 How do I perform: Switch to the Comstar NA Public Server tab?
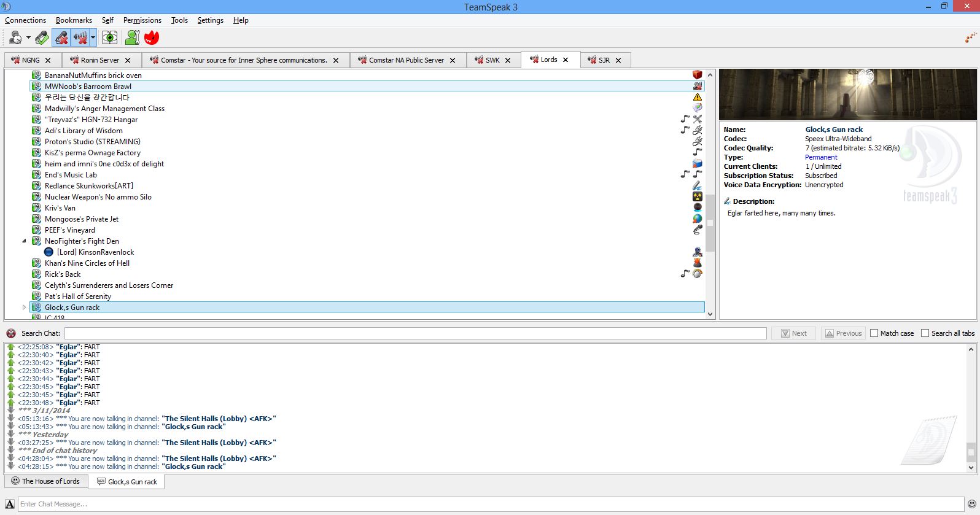[406, 60]
